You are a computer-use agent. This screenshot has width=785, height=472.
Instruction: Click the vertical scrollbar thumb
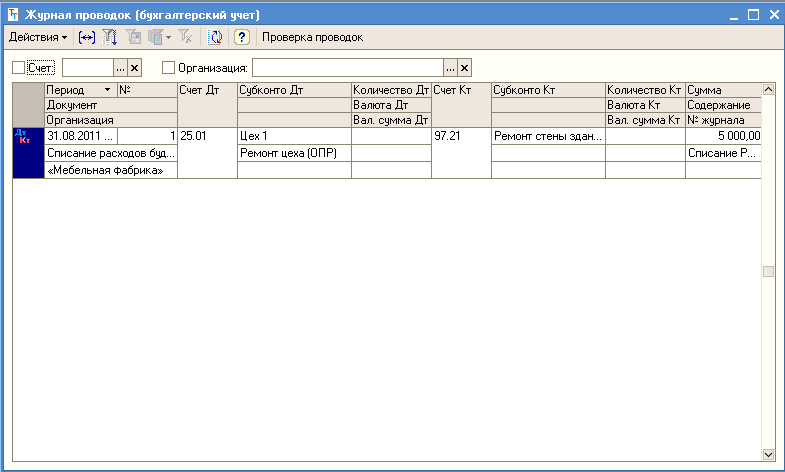(767, 271)
